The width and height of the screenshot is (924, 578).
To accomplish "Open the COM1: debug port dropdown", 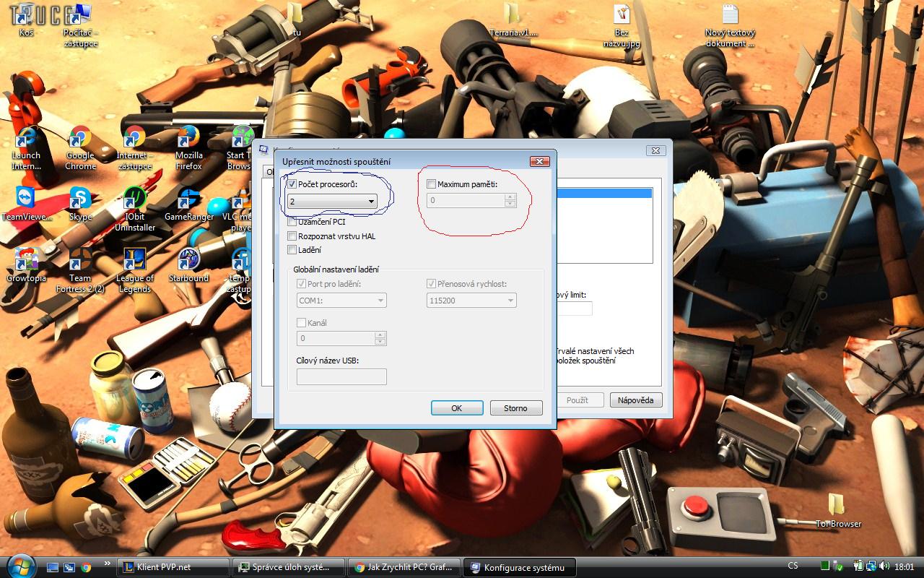I will [x=341, y=300].
